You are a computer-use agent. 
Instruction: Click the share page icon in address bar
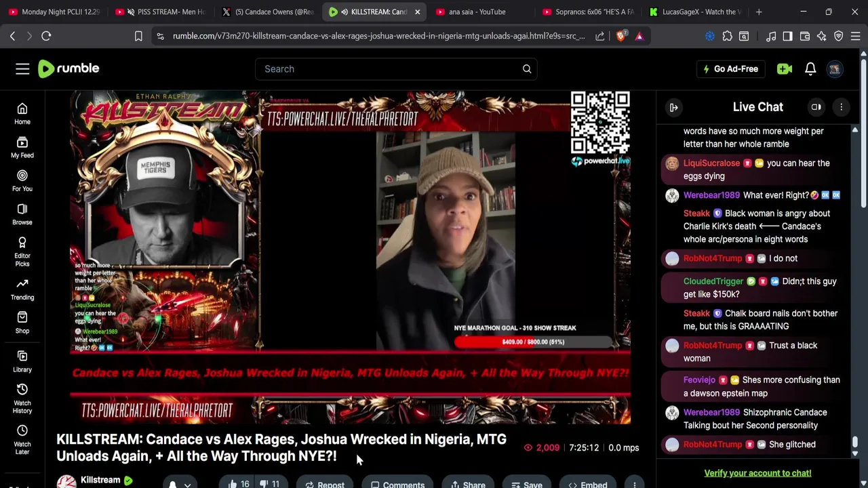click(x=600, y=36)
